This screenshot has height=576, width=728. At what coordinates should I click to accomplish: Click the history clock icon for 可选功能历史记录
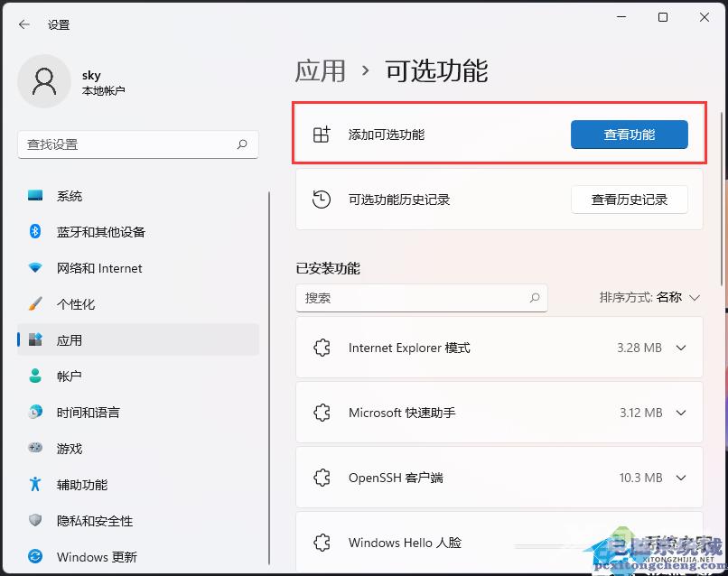coord(322,200)
